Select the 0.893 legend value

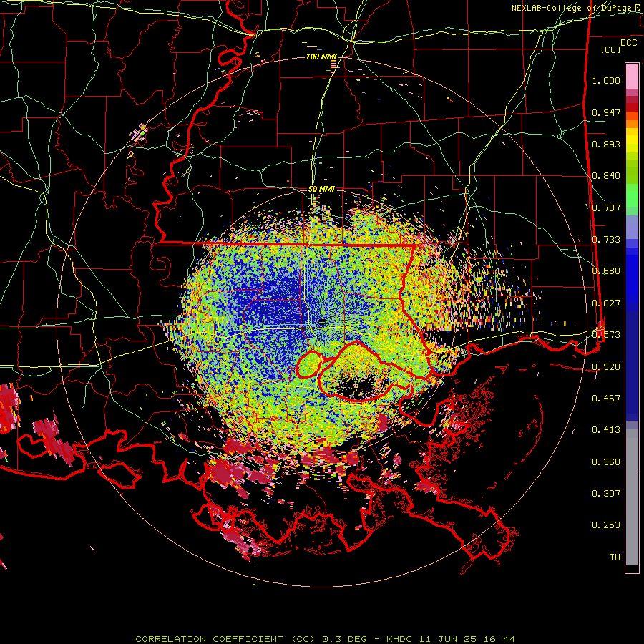(x=606, y=144)
